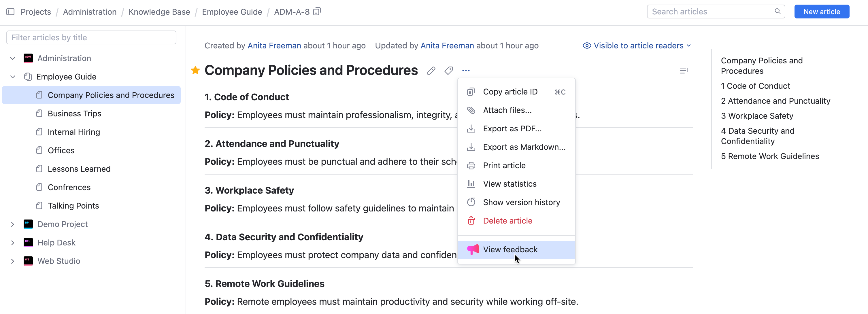Open Anita Freeman creator link

click(x=274, y=46)
